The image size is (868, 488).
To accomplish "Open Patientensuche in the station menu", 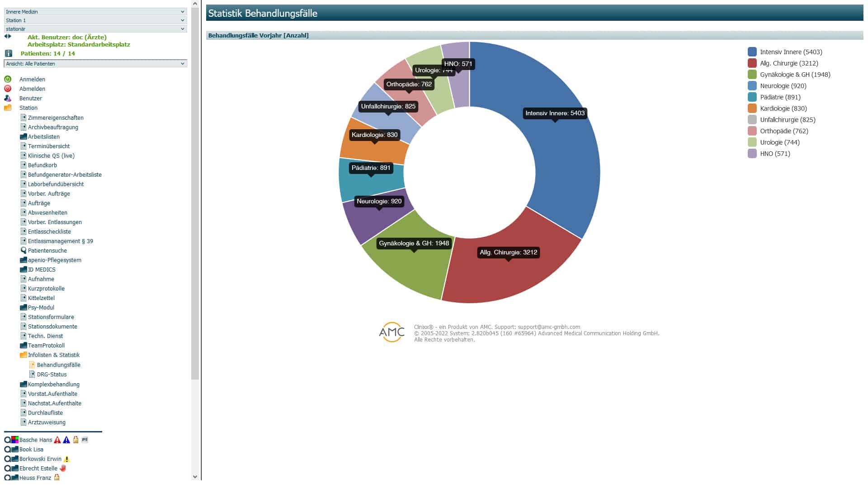I will [47, 251].
